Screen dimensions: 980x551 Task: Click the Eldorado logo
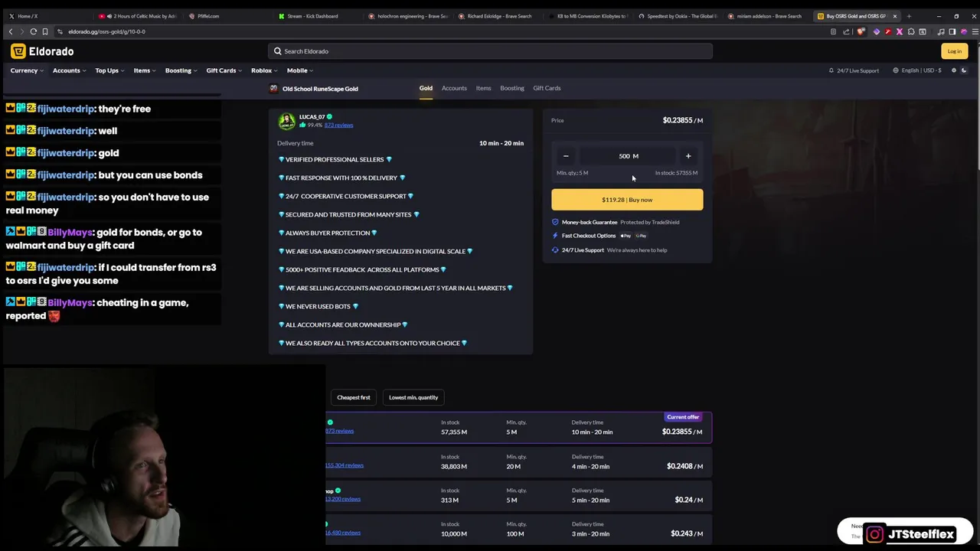pyautogui.click(x=42, y=51)
